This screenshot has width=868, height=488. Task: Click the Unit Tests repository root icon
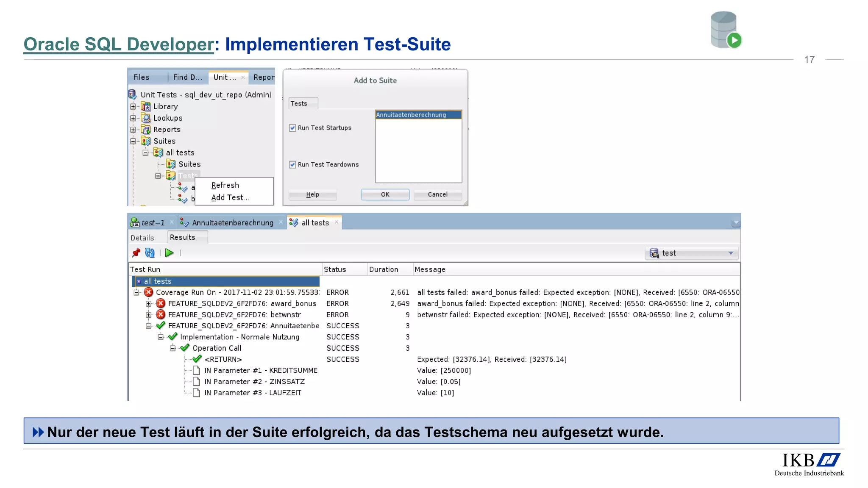coord(133,94)
